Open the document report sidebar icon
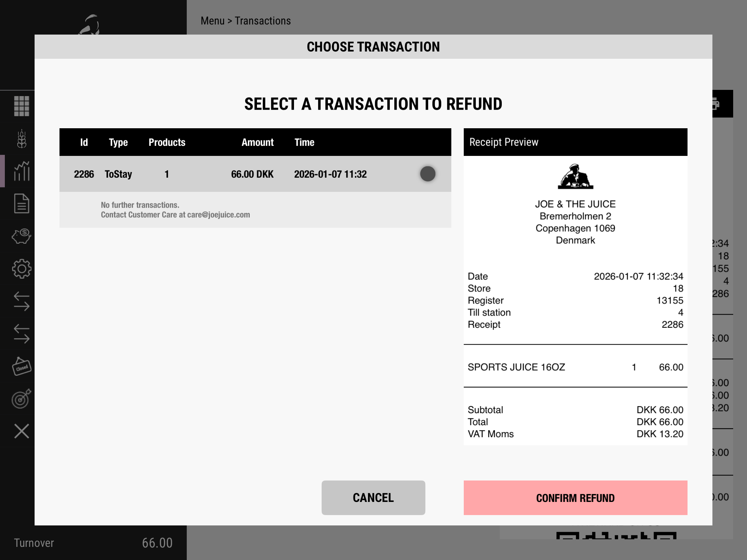This screenshot has height=560, width=747. 21,204
